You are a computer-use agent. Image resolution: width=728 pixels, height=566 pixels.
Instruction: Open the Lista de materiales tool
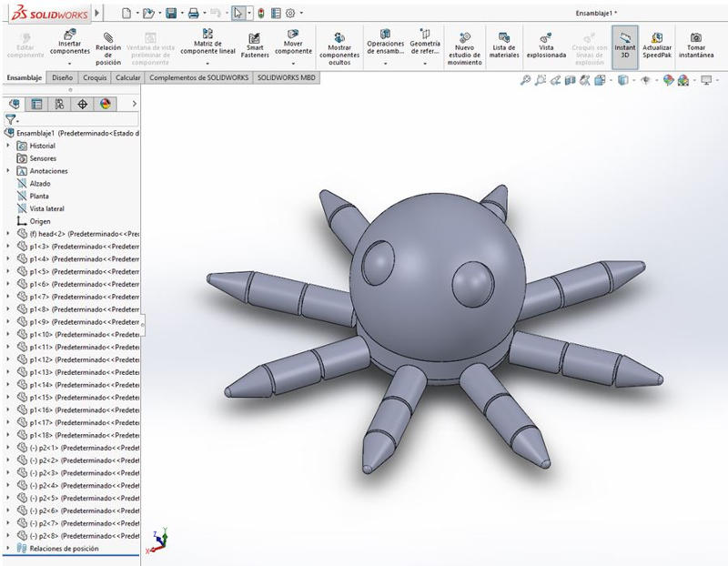(504, 45)
